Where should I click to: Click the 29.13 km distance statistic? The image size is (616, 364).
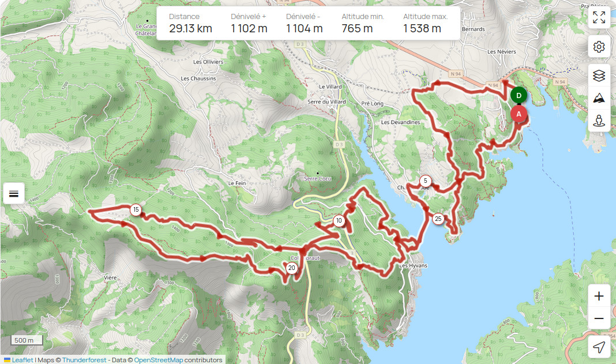(190, 28)
